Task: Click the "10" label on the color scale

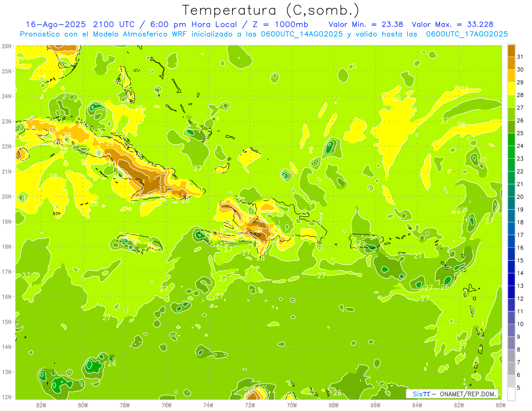Action: [x=520, y=324]
